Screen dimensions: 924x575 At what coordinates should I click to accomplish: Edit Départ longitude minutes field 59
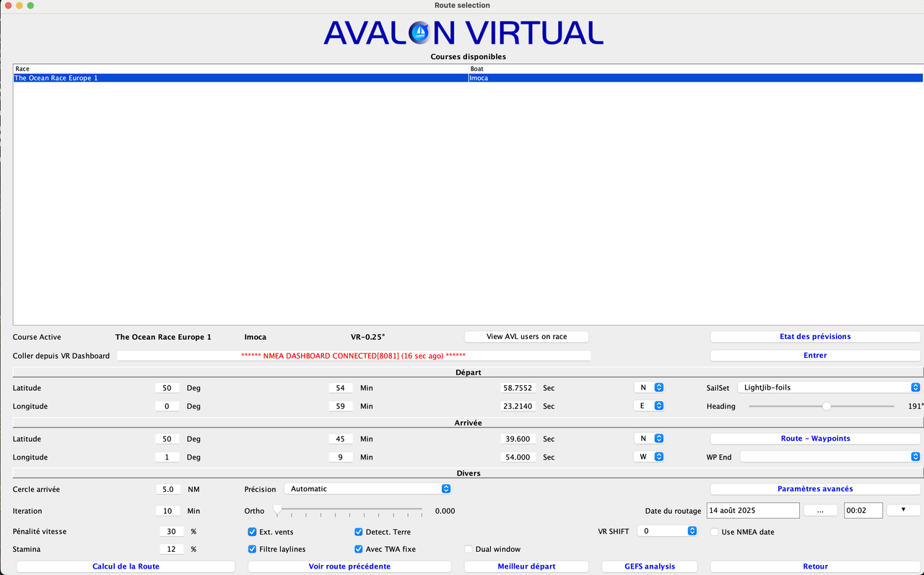340,407
